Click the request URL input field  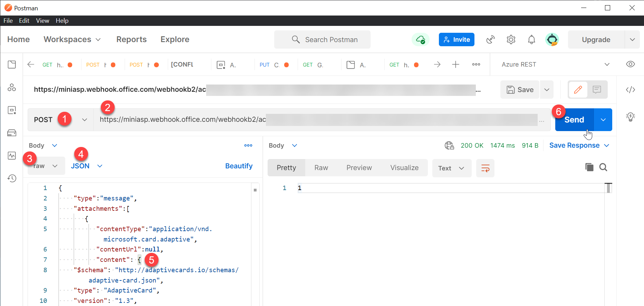pos(321,120)
